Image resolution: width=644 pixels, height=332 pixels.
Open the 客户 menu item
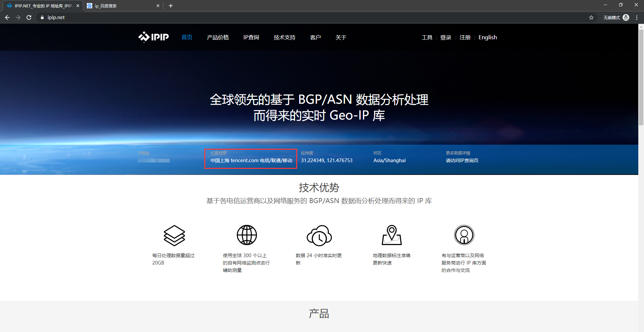(315, 37)
